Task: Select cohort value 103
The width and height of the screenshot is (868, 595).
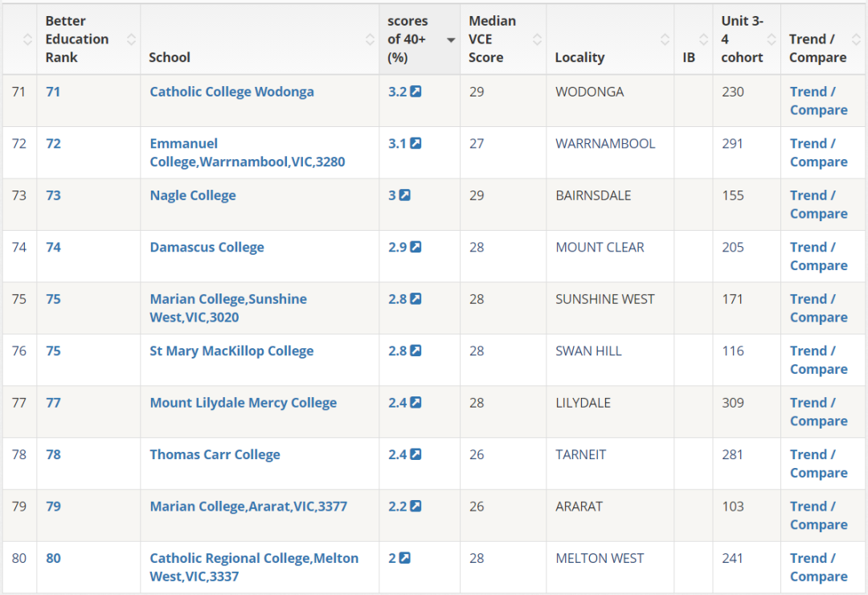Action: click(732, 506)
